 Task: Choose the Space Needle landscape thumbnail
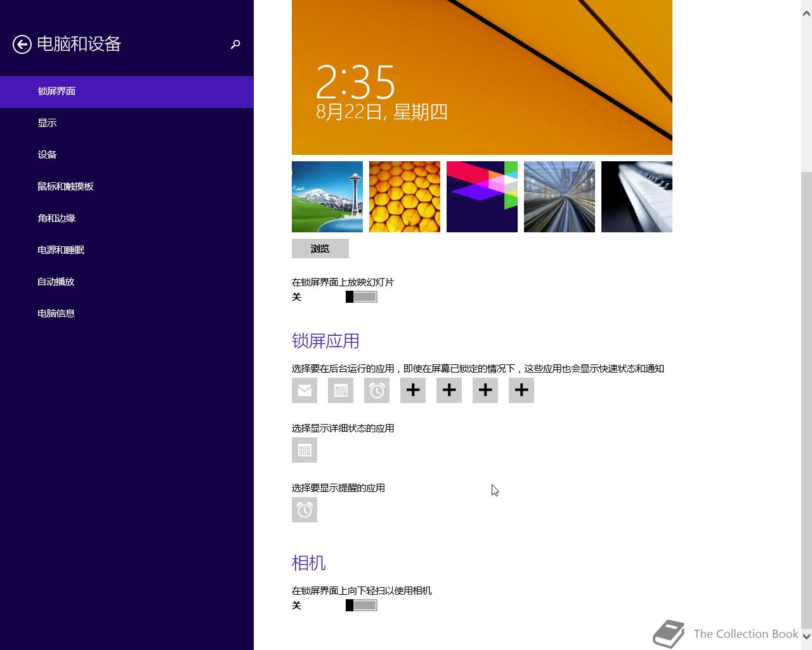pos(327,197)
